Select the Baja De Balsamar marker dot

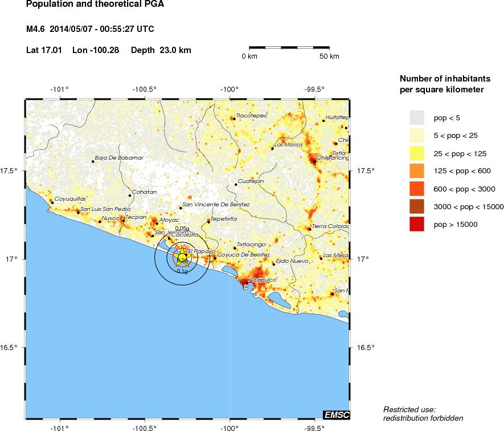click(x=93, y=161)
